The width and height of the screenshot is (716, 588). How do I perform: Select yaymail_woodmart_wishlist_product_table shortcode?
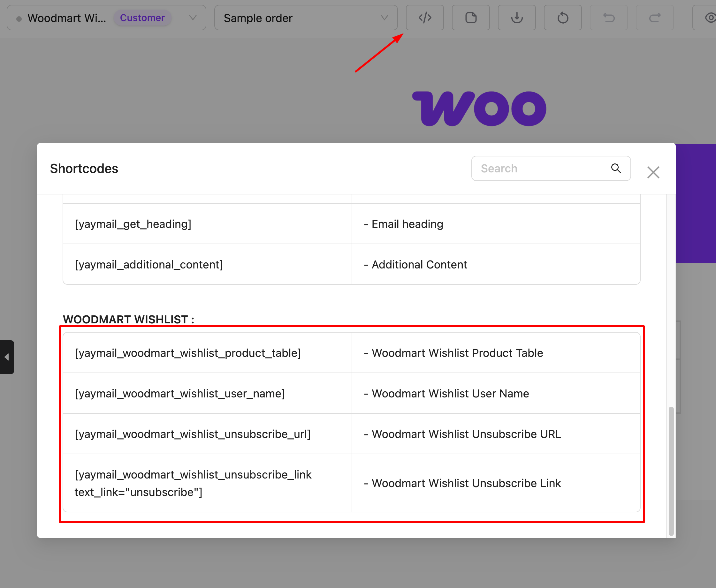click(x=188, y=353)
